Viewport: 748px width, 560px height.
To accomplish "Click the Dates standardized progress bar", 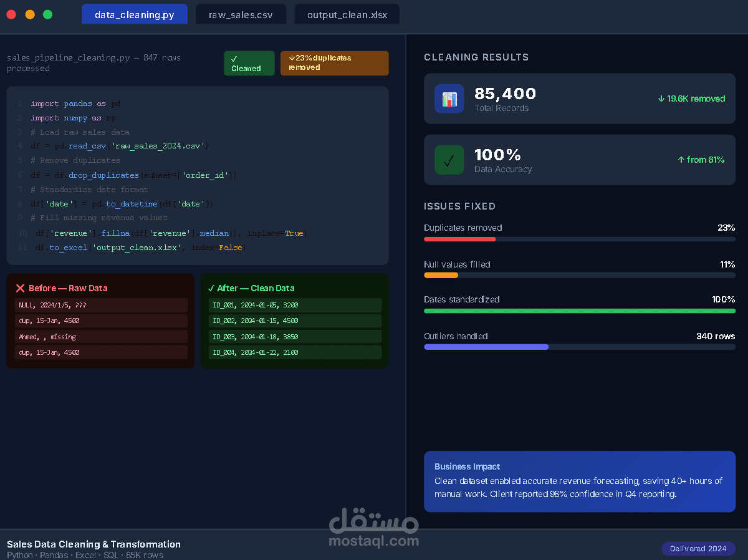I will [580, 311].
